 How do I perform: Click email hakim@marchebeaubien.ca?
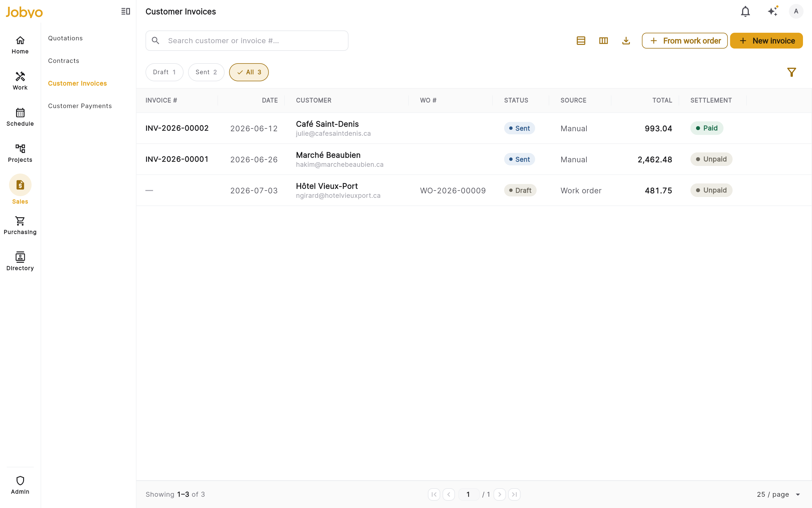click(339, 165)
